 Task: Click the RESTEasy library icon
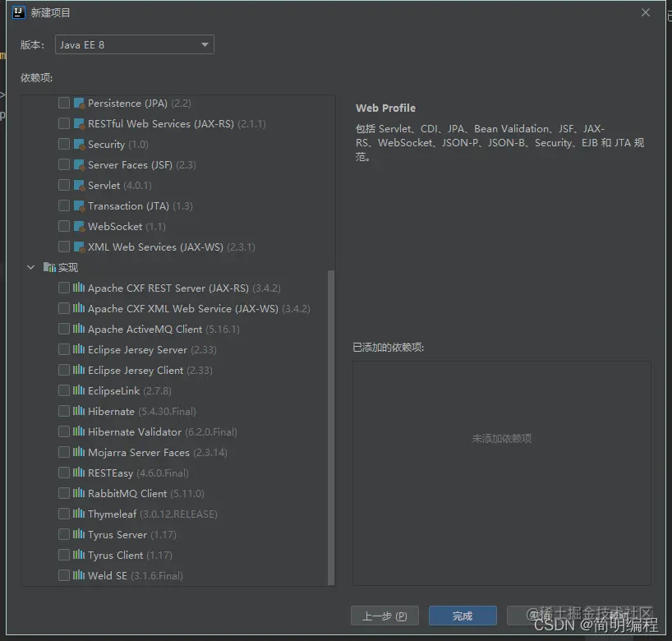coord(78,473)
